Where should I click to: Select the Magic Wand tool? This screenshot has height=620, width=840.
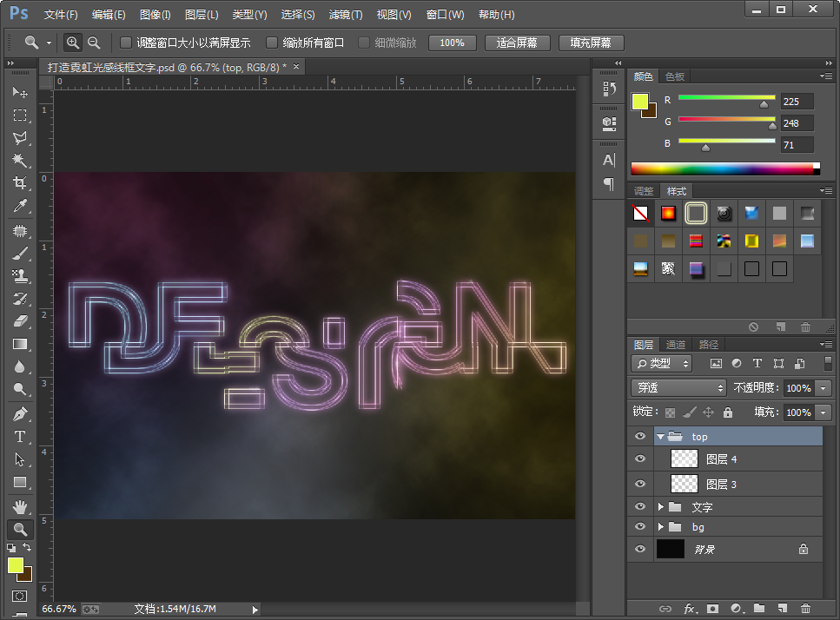coord(19,161)
